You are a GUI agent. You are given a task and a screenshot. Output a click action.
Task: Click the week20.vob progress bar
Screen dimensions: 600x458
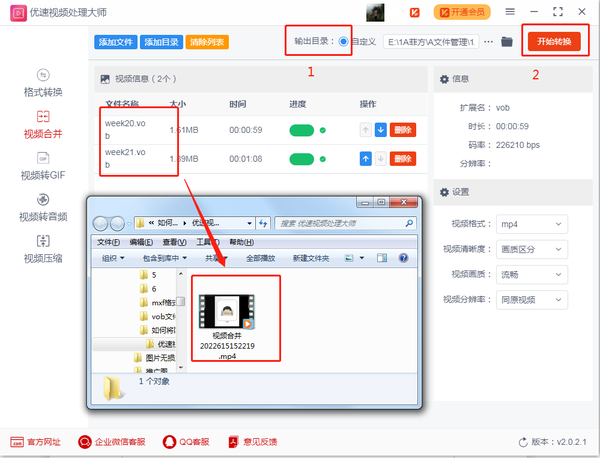click(302, 130)
